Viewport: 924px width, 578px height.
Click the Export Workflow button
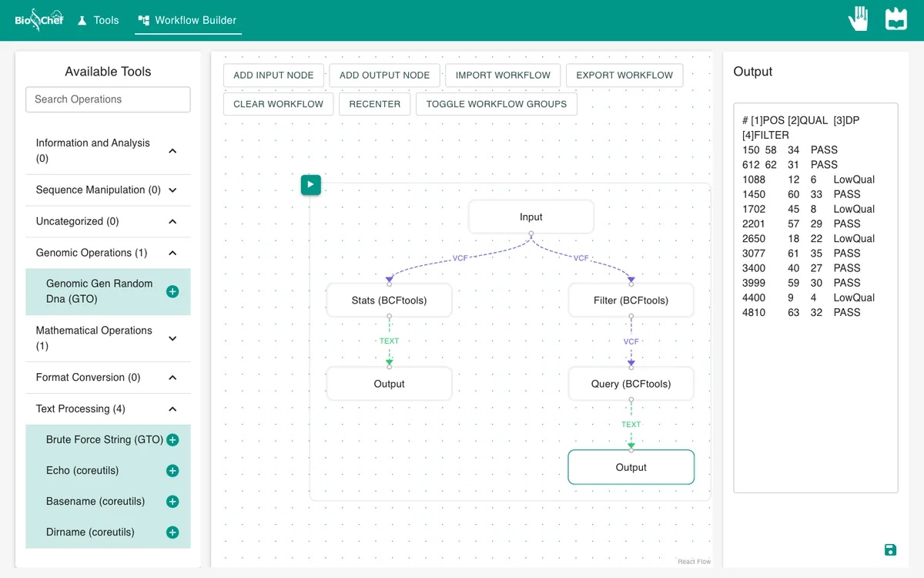(x=624, y=75)
